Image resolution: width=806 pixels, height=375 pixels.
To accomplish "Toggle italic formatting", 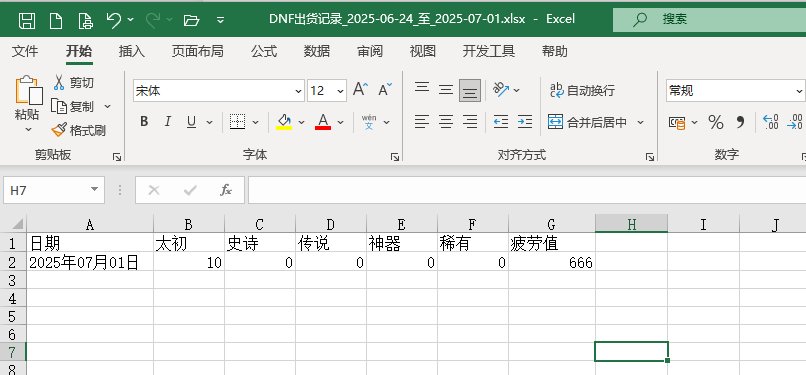I will [168, 122].
